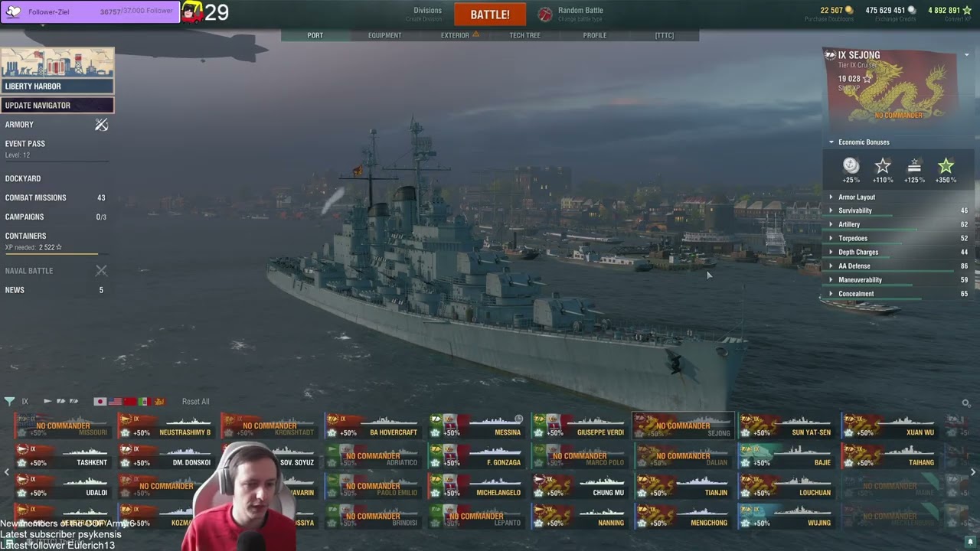Expand the Torpedoes stats
Viewport: 980px width, 551px height.
coord(897,239)
